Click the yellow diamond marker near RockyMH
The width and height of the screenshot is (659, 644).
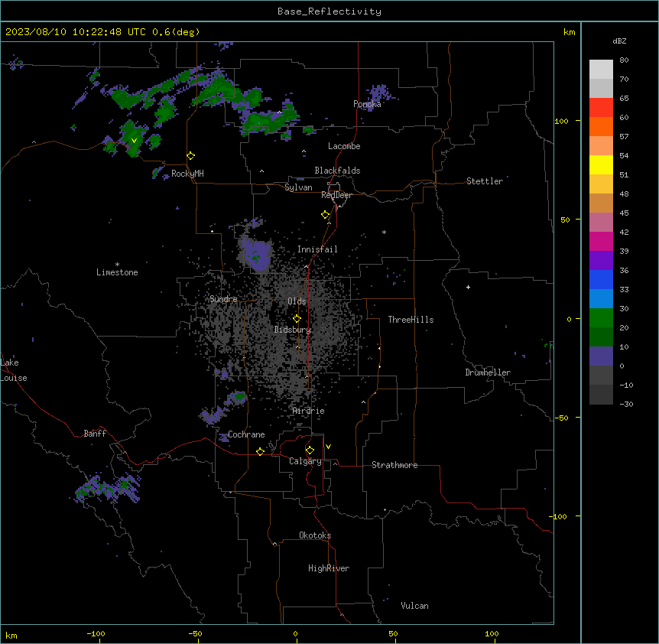coord(190,156)
